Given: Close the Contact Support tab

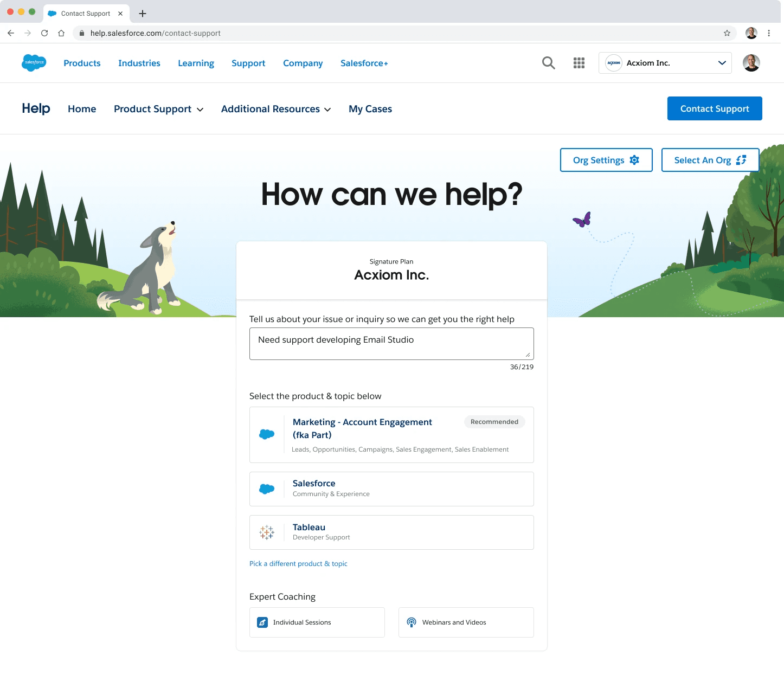Looking at the screenshot, I should click(x=120, y=14).
